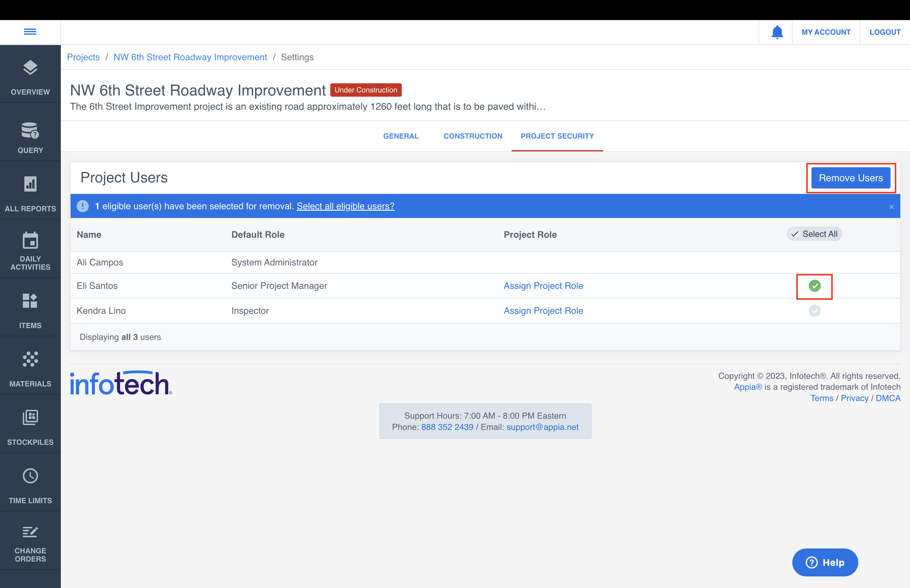
Task: Launch the Help widget
Action: (825, 562)
